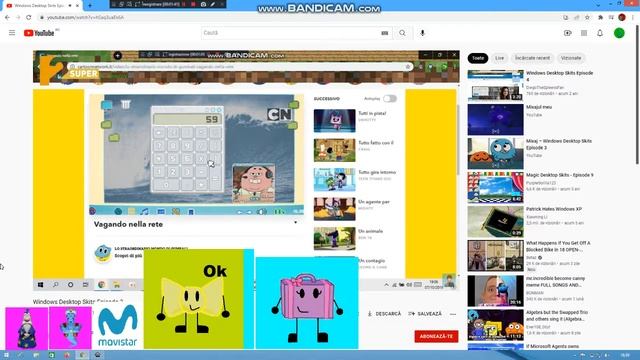This screenshot has height=360, width=640.
Task: Select the Toate filter chip
Action: click(478, 58)
